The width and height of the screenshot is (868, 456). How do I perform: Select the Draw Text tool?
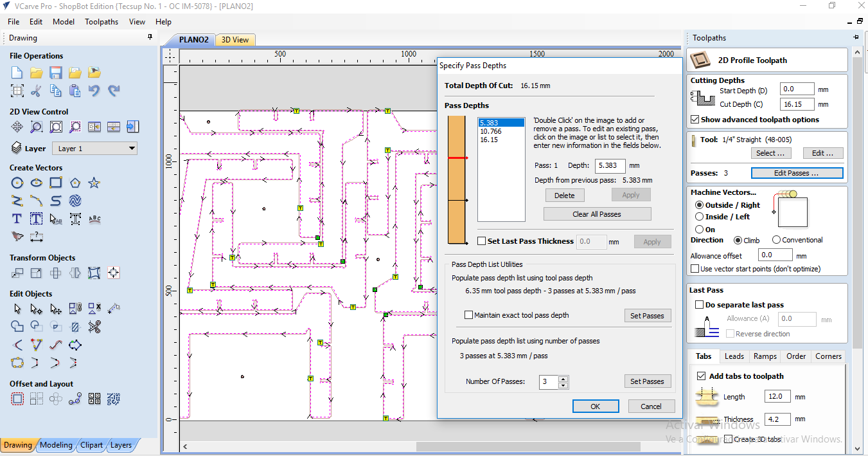pos(17,219)
